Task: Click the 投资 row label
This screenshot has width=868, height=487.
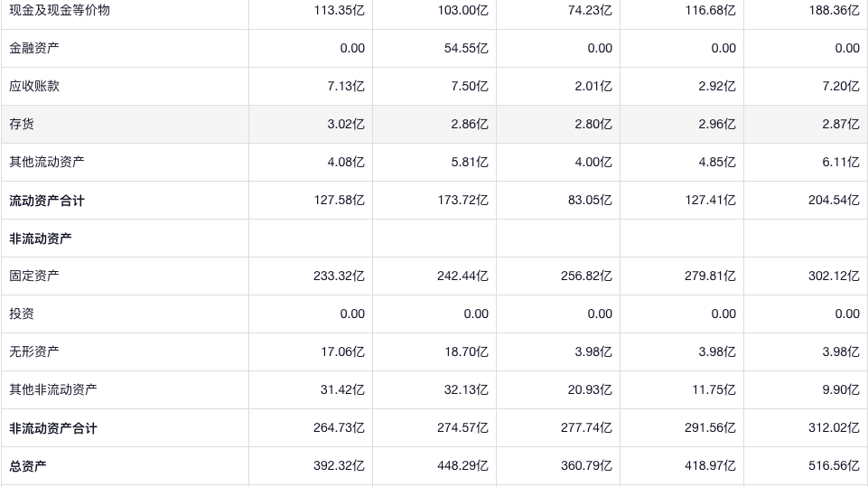Action: [x=22, y=314]
